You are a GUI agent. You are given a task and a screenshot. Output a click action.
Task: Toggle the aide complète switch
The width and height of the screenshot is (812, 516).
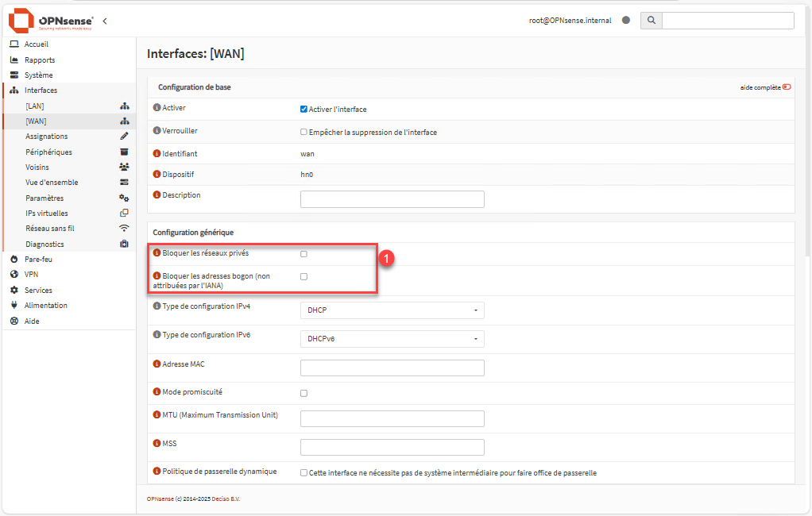(787, 87)
